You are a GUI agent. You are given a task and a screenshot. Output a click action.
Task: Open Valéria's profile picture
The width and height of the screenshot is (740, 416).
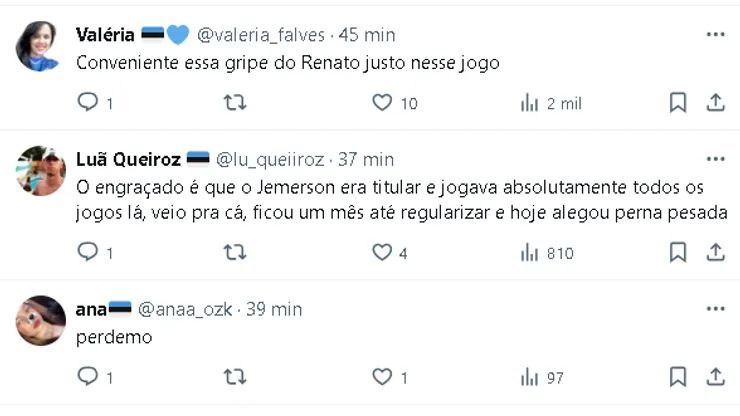coord(40,46)
